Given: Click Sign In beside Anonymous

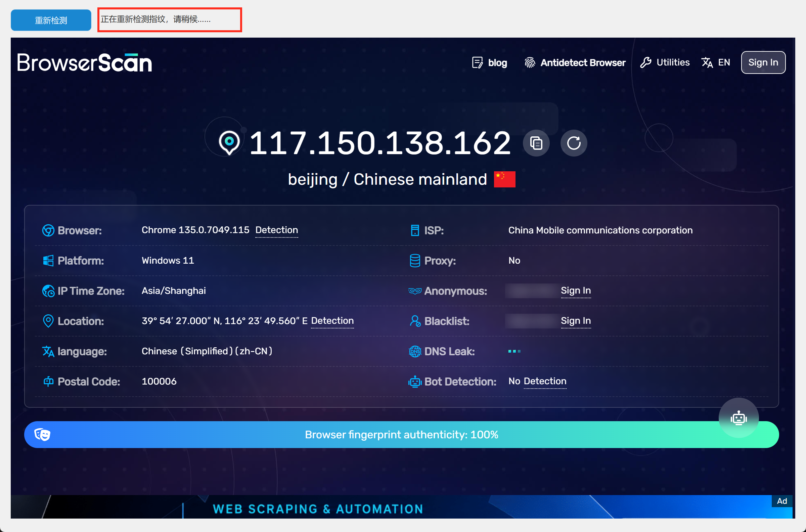Looking at the screenshot, I should click(x=576, y=291).
